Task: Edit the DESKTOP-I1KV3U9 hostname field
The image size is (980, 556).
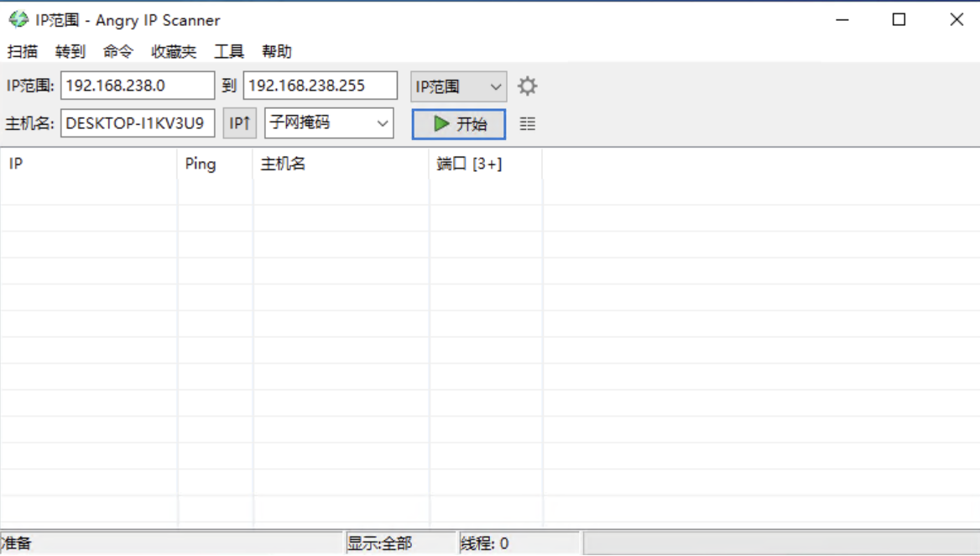Action: click(x=136, y=122)
